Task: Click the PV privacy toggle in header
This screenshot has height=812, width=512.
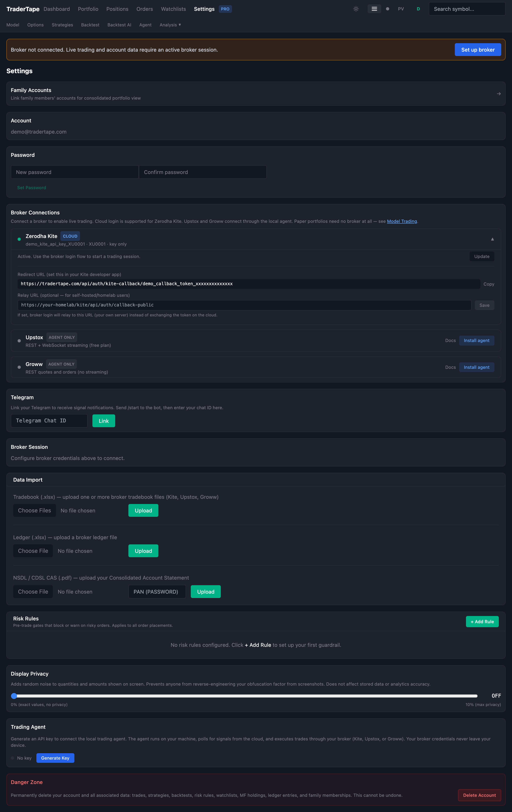Action: [x=401, y=9]
